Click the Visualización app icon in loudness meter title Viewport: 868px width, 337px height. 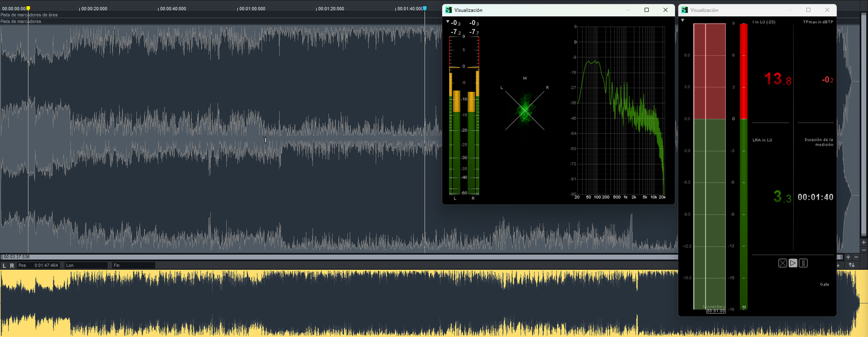685,10
